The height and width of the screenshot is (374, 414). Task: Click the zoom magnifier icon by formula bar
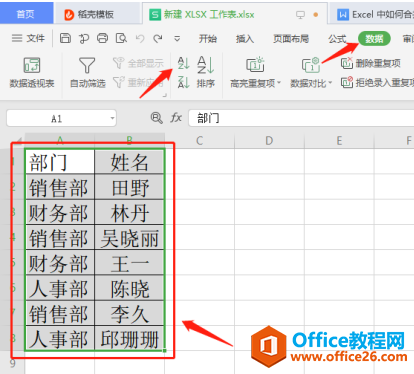point(156,118)
